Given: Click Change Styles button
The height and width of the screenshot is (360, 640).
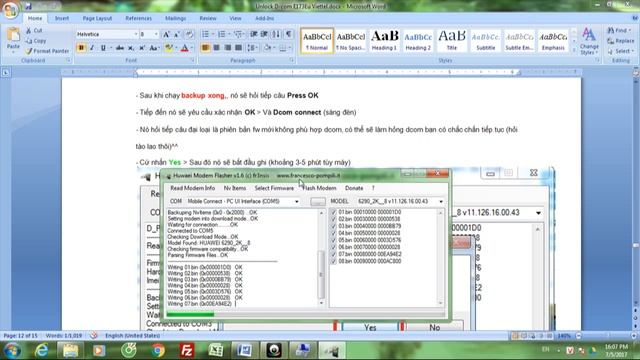Looking at the screenshot, I should point(589,41).
